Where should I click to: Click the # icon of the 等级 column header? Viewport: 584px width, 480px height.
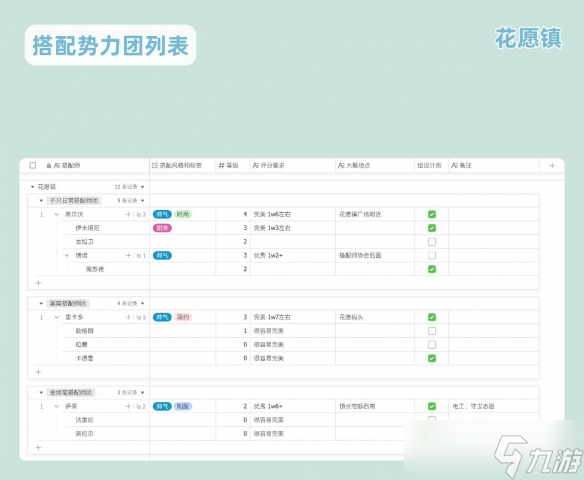[x=221, y=165]
